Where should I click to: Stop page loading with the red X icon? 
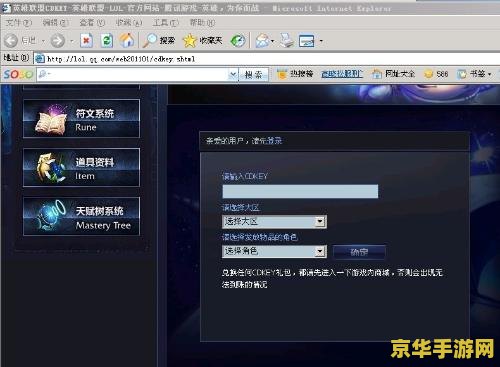point(86,41)
